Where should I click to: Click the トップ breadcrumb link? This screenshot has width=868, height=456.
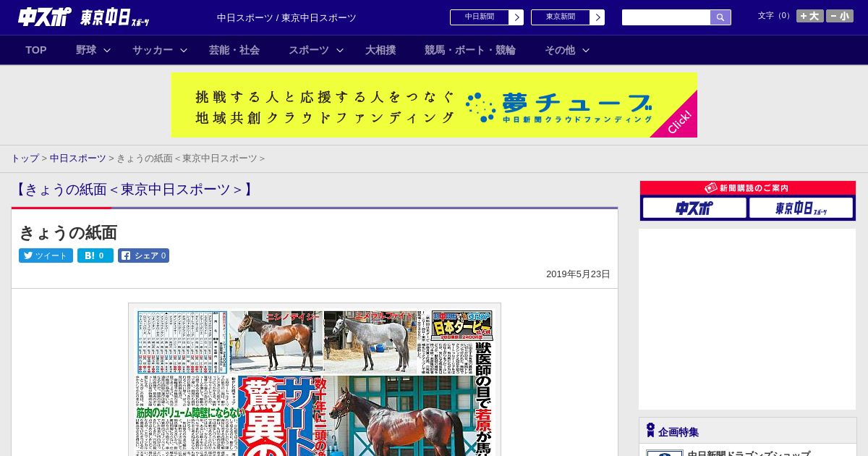click(25, 159)
